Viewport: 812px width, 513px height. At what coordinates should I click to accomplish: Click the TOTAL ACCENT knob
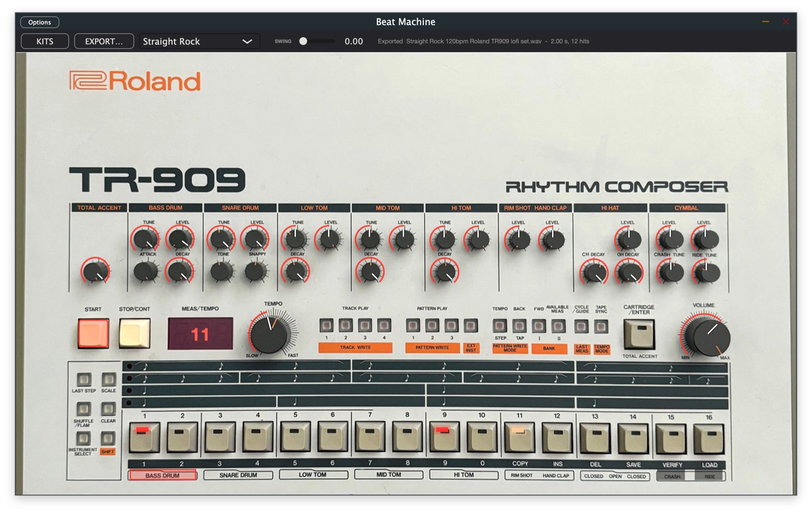(95, 271)
